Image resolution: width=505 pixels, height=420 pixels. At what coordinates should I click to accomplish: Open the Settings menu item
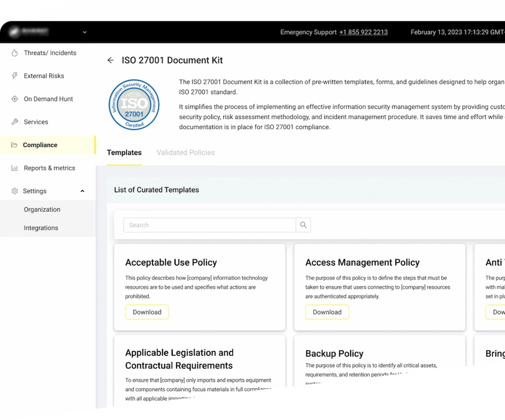(x=48, y=191)
